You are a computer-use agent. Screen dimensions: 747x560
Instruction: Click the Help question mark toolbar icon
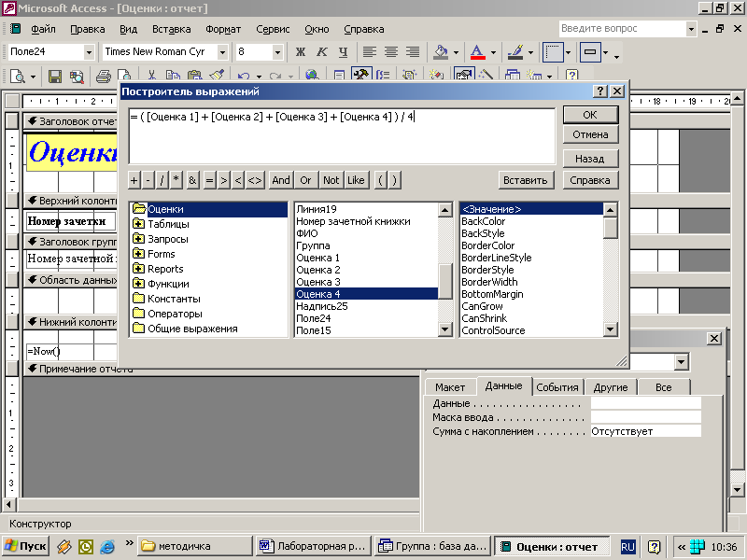571,76
